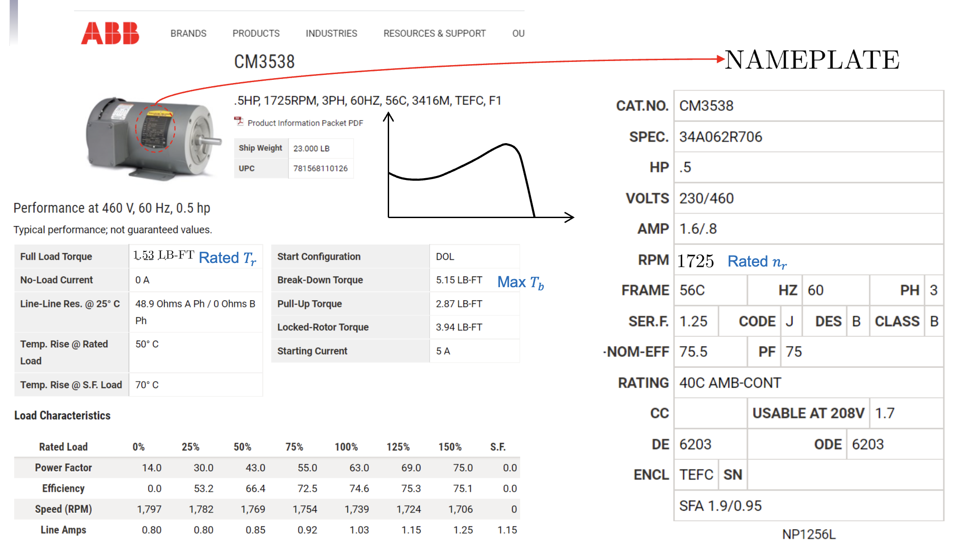955x560 pixels.
Task: Open the Product Information Packet PDF link
Action: pos(305,123)
